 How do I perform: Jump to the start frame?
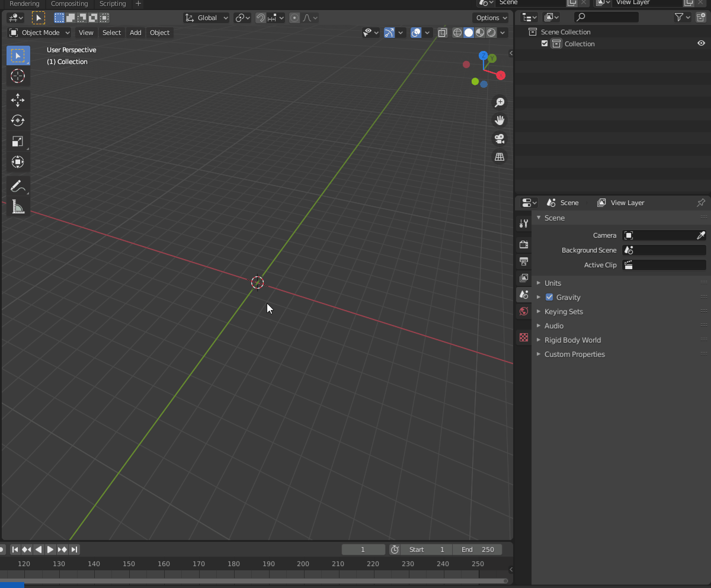(15, 549)
